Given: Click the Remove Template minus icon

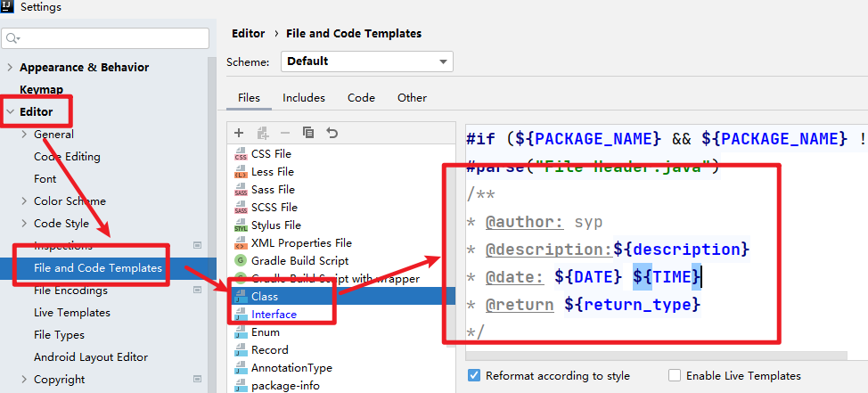Looking at the screenshot, I should coord(285,133).
